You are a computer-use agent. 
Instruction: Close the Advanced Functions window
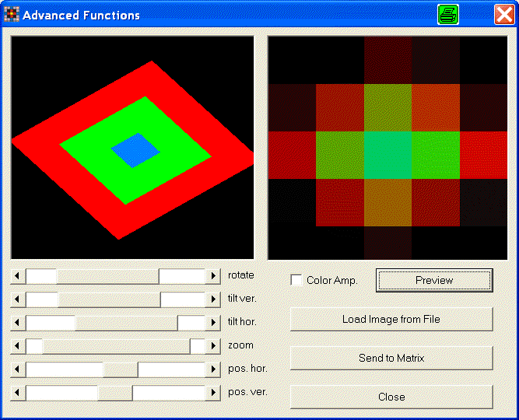(503, 14)
